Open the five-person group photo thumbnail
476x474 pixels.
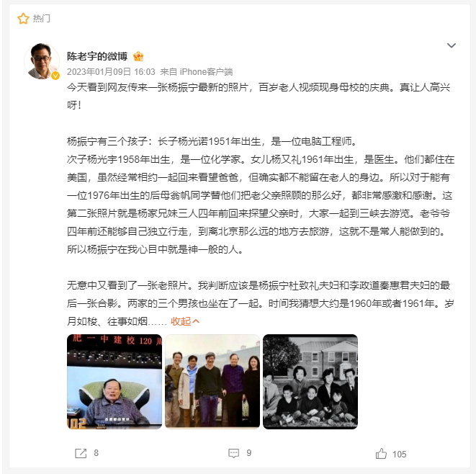click(x=212, y=382)
